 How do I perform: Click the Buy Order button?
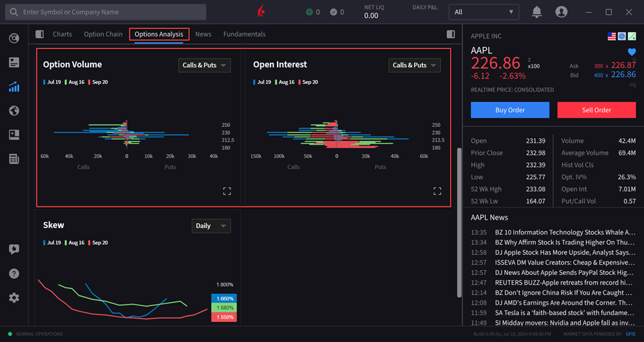tap(509, 110)
